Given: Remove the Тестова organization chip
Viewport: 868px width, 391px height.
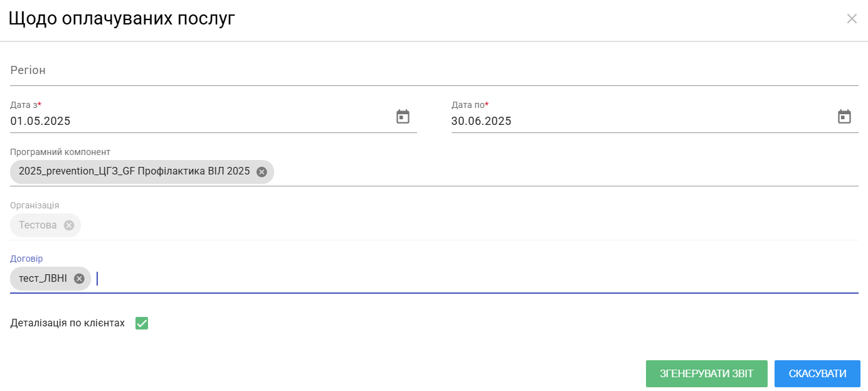Looking at the screenshot, I should [69, 225].
